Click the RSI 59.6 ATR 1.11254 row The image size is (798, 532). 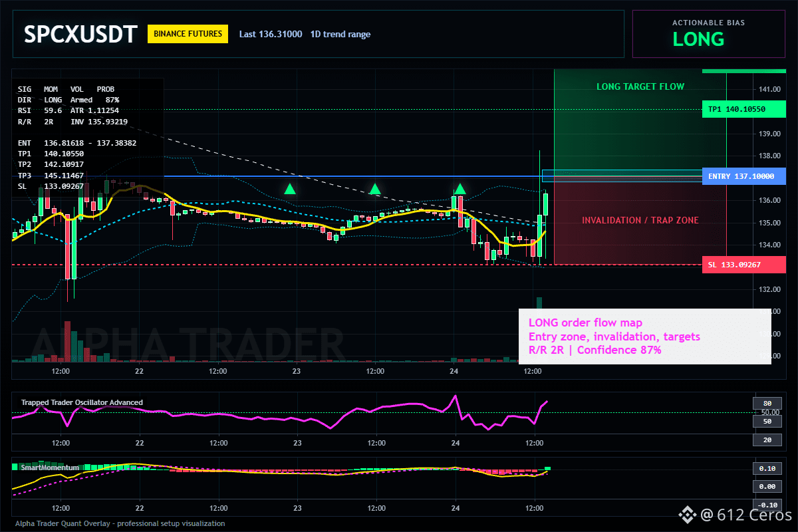click(x=68, y=110)
